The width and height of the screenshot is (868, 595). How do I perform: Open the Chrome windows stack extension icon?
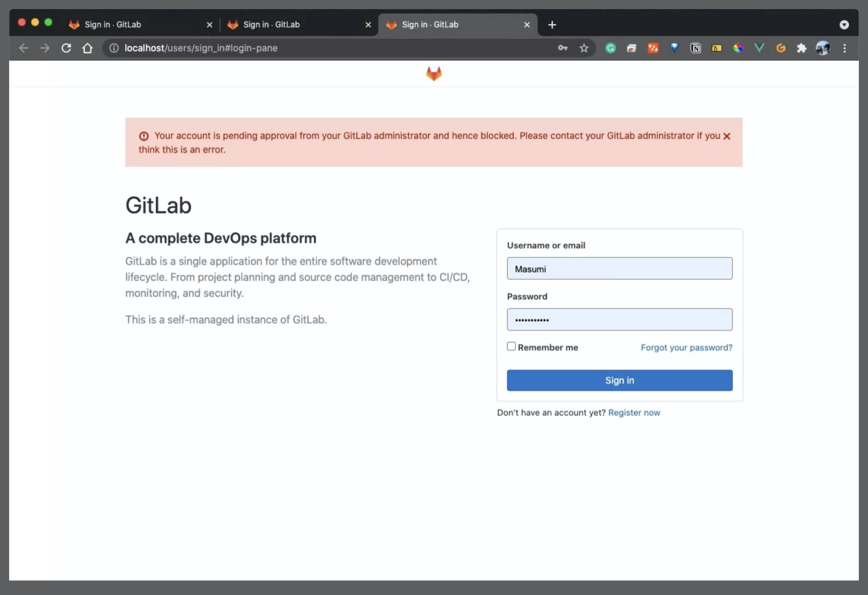pyautogui.click(x=631, y=48)
